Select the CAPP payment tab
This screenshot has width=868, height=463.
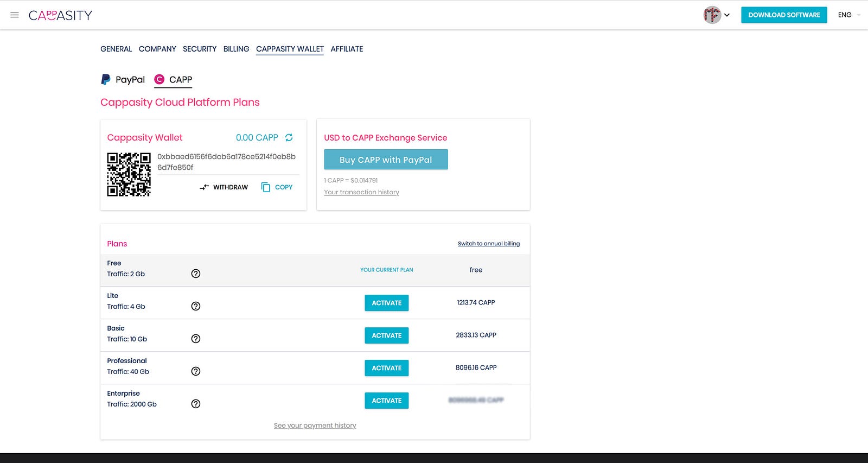click(173, 80)
